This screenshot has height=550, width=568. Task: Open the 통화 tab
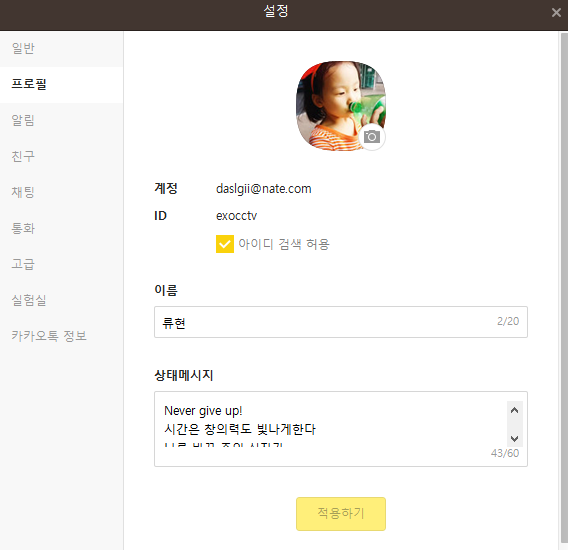pos(62,228)
